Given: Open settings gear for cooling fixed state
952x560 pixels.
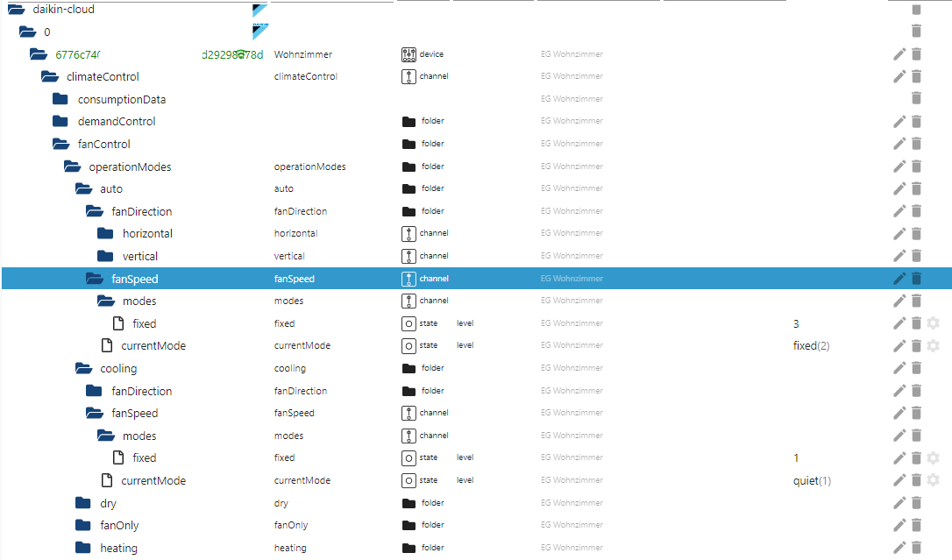Looking at the screenshot, I should (x=934, y=458).
